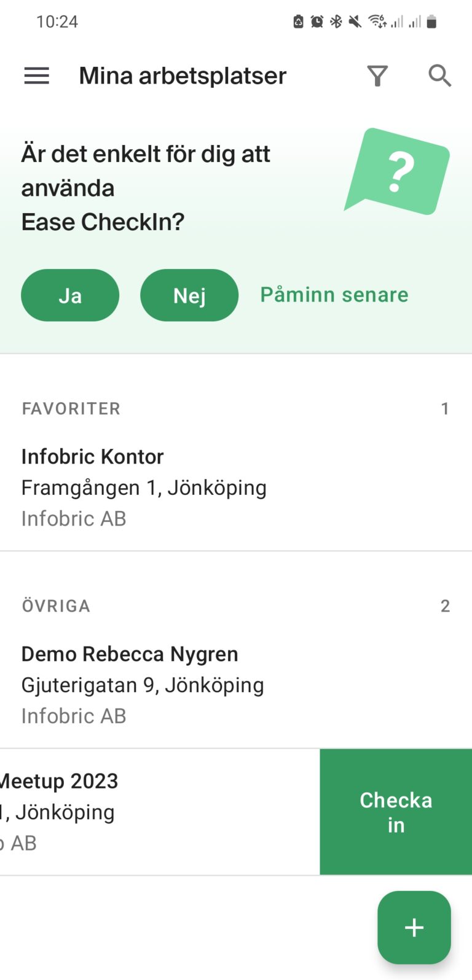Tap the muted sound status icon
This screenshot has width=472, height=980.
tap(355, 22)
